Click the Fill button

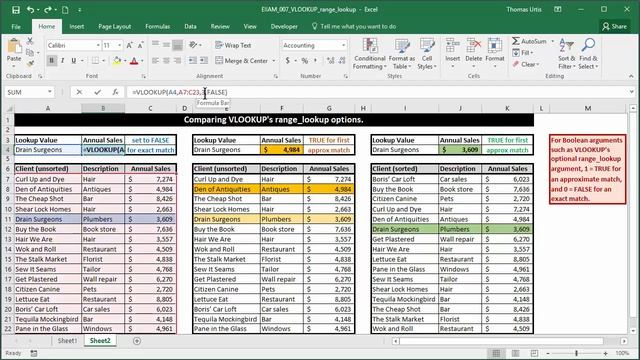click(522, 53)
